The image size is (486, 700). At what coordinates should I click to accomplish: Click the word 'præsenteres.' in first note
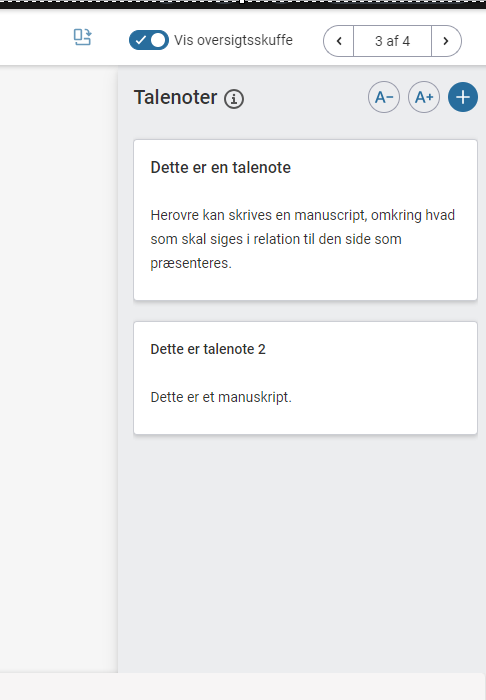pos(191,263)
